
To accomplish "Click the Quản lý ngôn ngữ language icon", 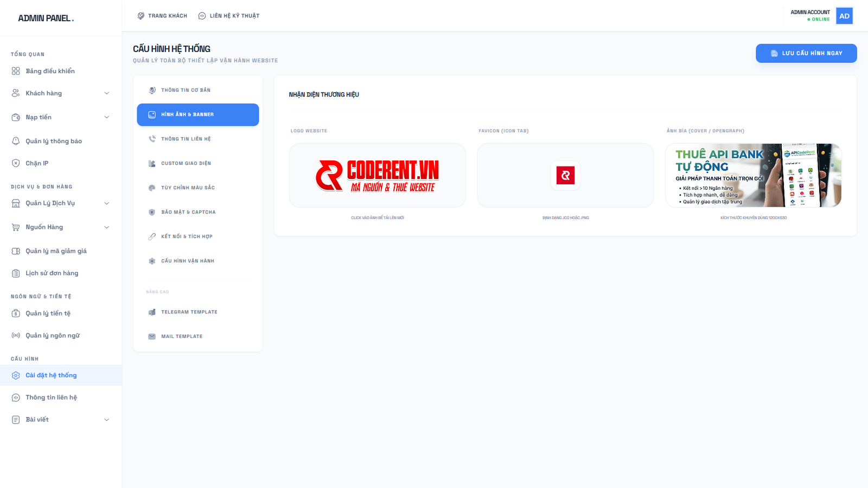I will (x=15, y=335).
